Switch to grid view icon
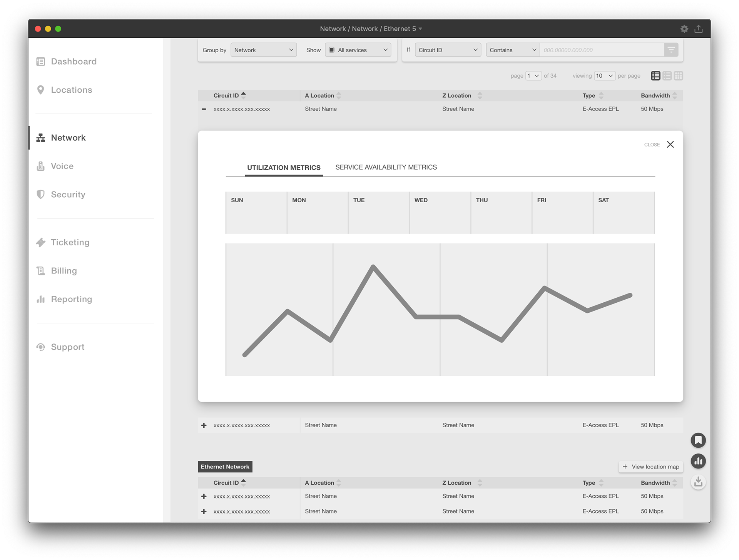This screenshot has width=739, height=560. click(x=679, y=76)
